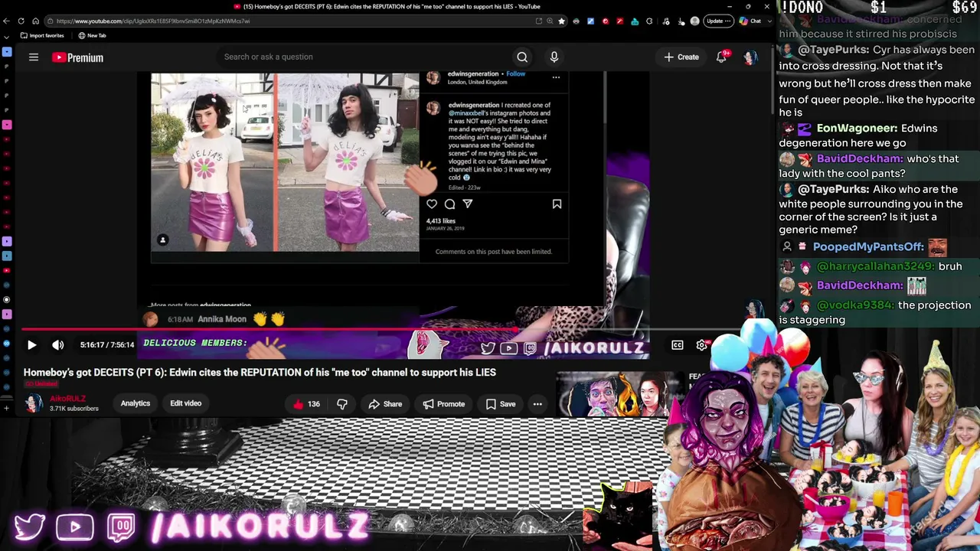Open Instagram post comment bubble
This screenshot has width=980, height=551.
point(450,204)
